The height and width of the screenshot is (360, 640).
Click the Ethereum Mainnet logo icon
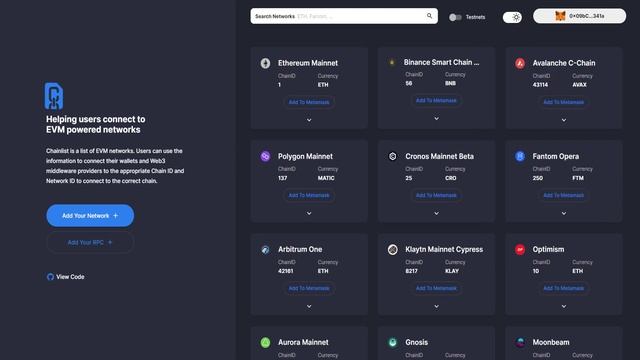click(265, 63)
